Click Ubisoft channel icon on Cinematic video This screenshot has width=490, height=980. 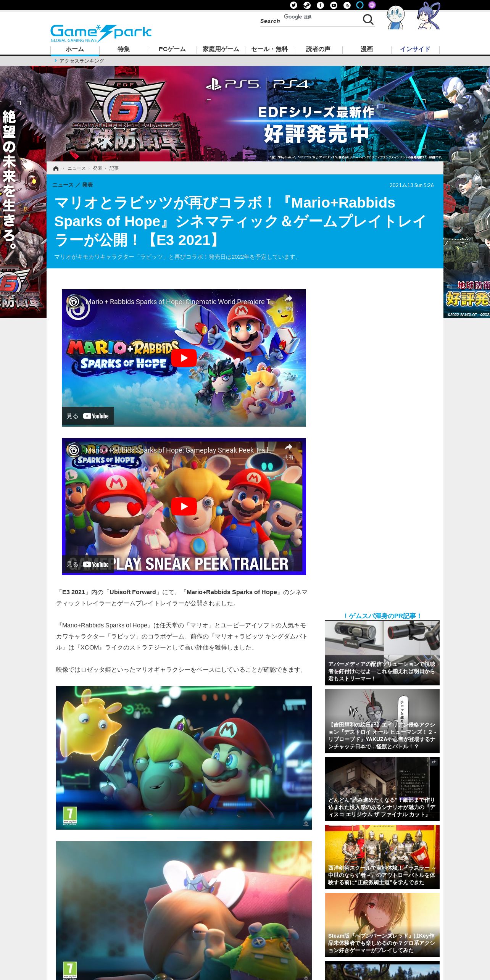tap(74, 302)
